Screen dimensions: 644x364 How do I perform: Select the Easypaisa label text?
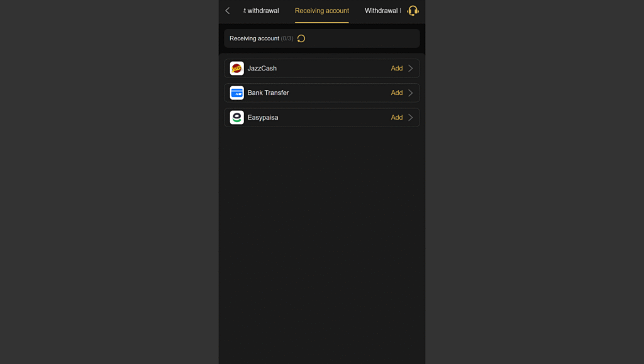(x=263, y=118)
